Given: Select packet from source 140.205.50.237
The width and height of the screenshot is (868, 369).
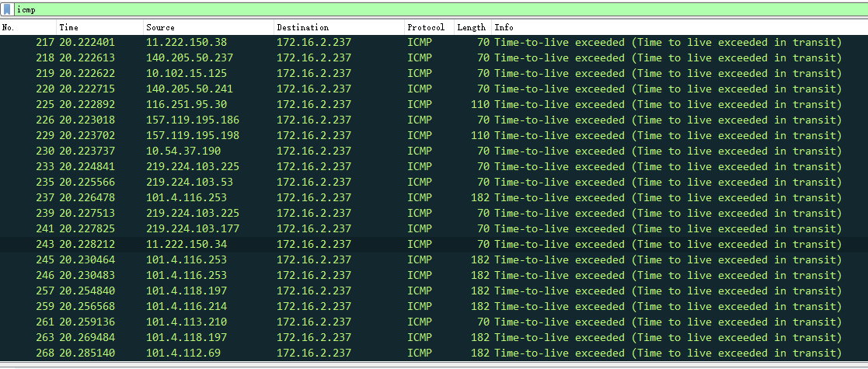Looking at the screenshot, I should [x=434, y=58].
